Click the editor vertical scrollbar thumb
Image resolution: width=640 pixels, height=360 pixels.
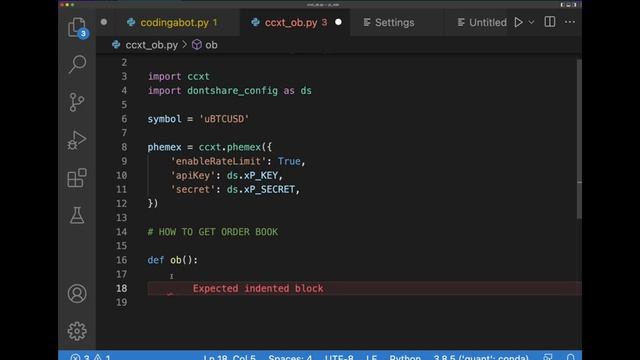click(x=579, y=139)
